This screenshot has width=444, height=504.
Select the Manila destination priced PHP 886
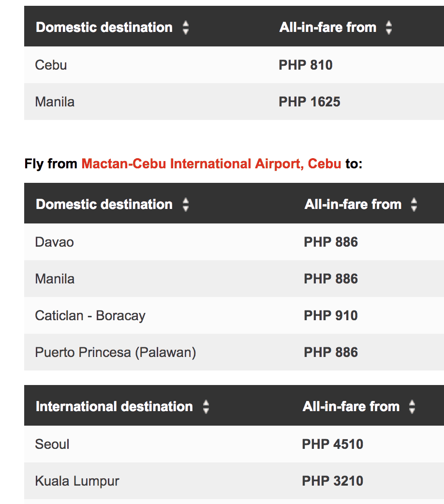tap(55, 279)
